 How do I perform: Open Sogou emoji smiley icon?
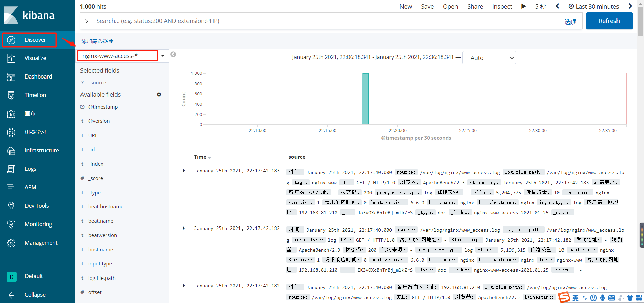pyautogui.click(x=593, y=298)
